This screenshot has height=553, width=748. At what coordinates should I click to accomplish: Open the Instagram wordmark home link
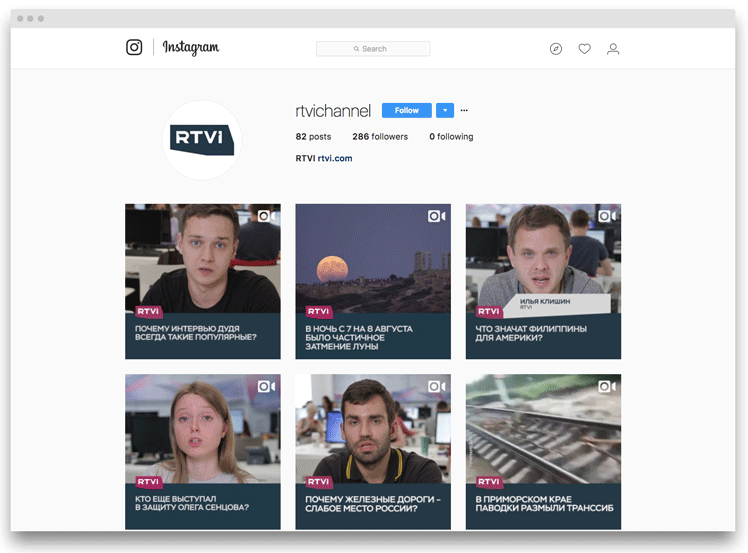click(191, 48)
